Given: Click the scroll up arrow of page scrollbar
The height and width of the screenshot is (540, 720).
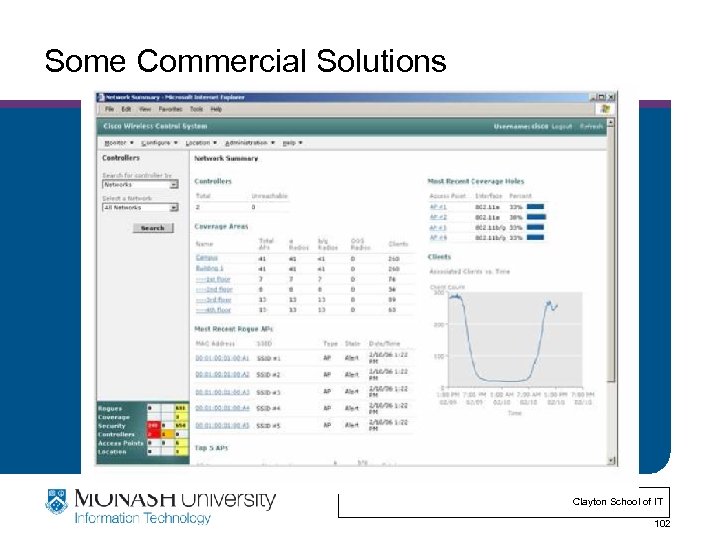Looking at the screenshot, I should (x=610, y=123).
